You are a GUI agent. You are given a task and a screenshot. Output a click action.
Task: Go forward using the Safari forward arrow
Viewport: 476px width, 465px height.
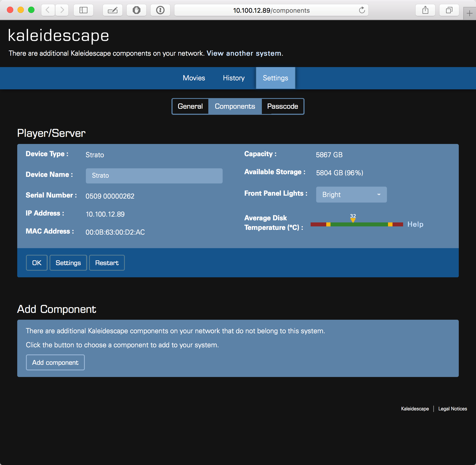click(62, 10)
